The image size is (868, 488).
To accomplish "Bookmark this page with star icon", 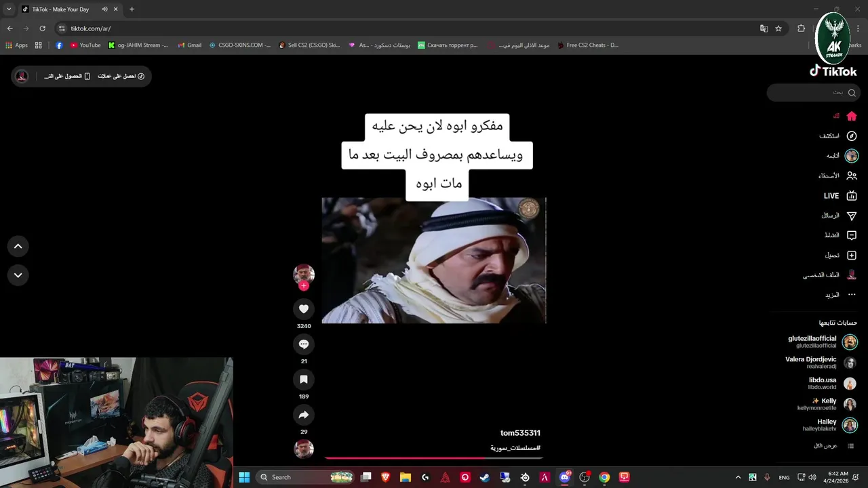I will [x=778, y=28].
